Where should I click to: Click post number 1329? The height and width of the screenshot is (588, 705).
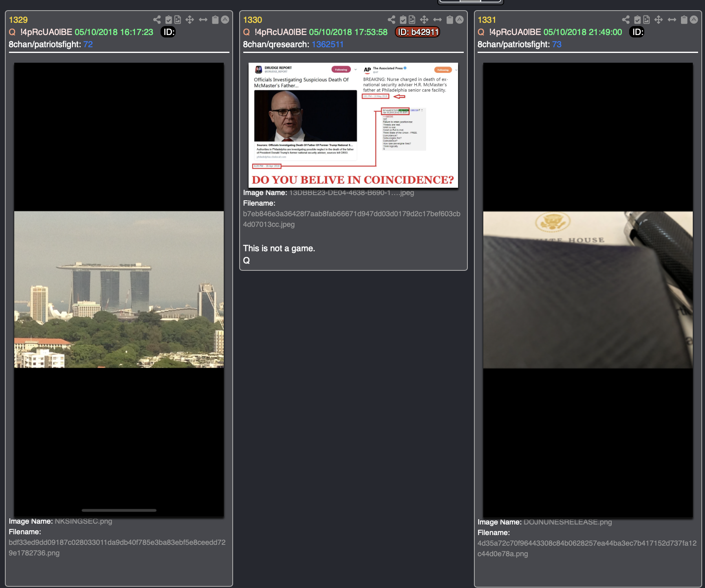tap(18, 20)
